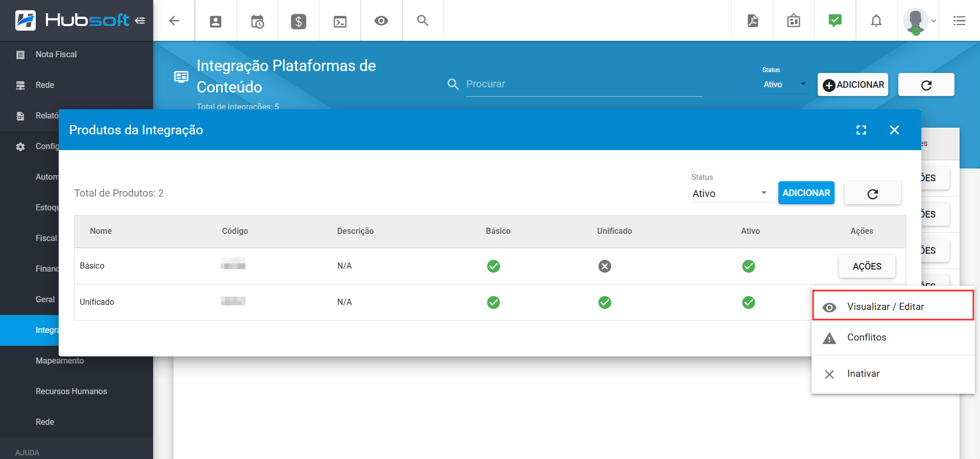Open the client profile icon in toolbar
Viewport: 980px width, 459px height.
[216, 21]
